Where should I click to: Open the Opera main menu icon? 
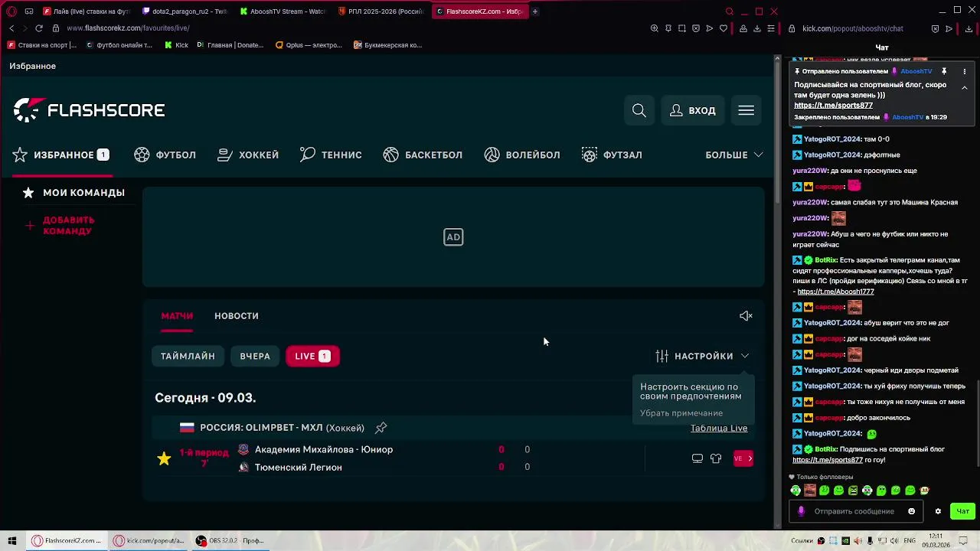pyautogui.click(x=11, y=11)
